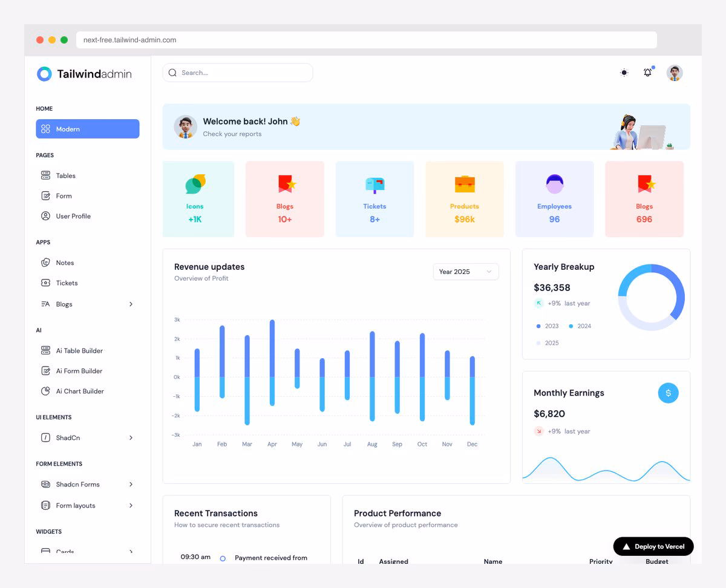Open User Profile page label

[x=73, y=216]
